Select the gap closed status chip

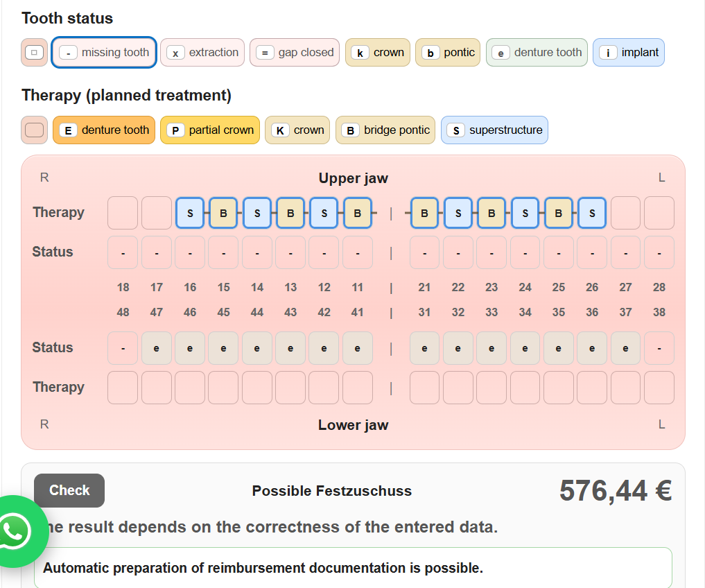(x=295, y=53)
